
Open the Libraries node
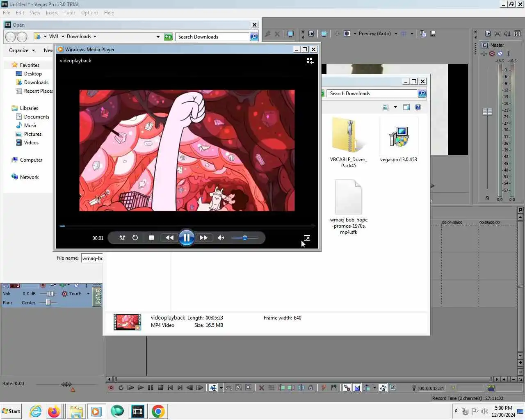tap(29, 108)
